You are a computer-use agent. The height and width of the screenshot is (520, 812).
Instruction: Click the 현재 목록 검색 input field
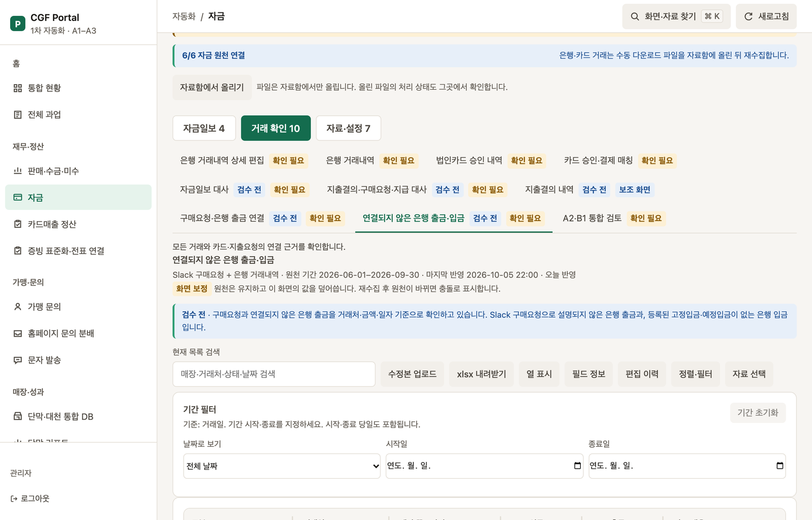[274, 374]
